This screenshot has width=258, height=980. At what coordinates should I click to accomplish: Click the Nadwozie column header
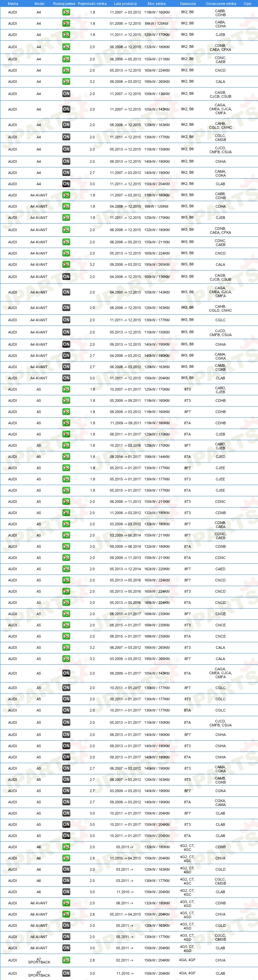coord(188,4)
